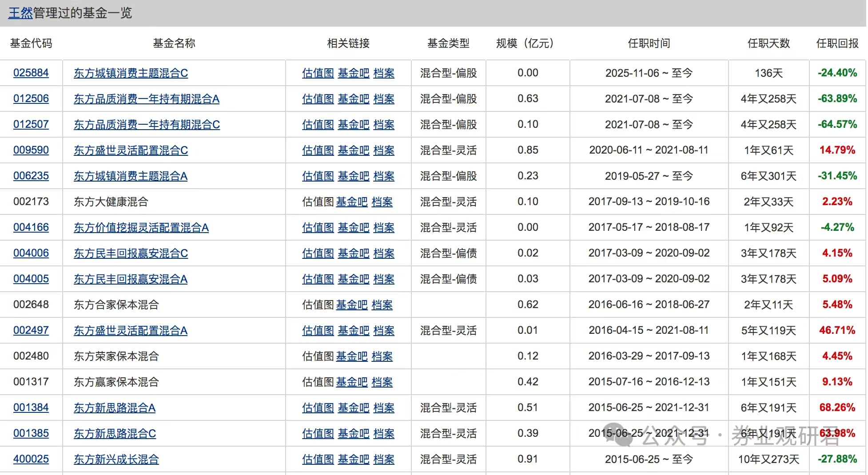Open the 王然 manager link in header
Viewport: 868px width, 475px height.
tap(20, 13)
